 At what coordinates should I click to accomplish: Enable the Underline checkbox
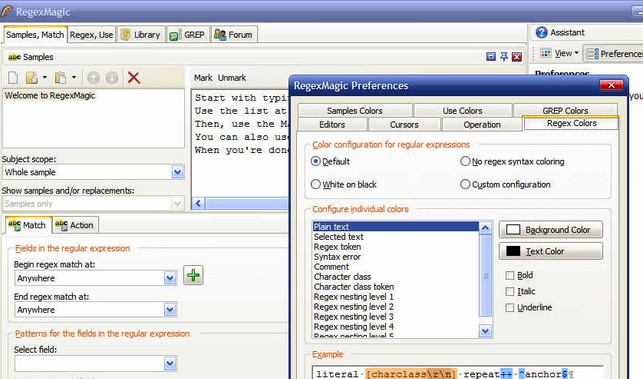click(510, 307)
